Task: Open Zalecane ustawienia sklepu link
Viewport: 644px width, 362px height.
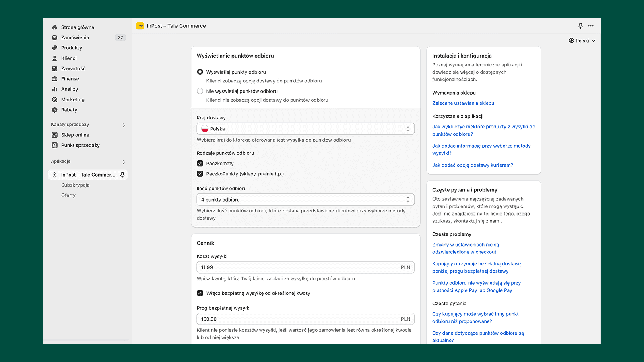Action: pyautogui.click(x=463, y=103)
